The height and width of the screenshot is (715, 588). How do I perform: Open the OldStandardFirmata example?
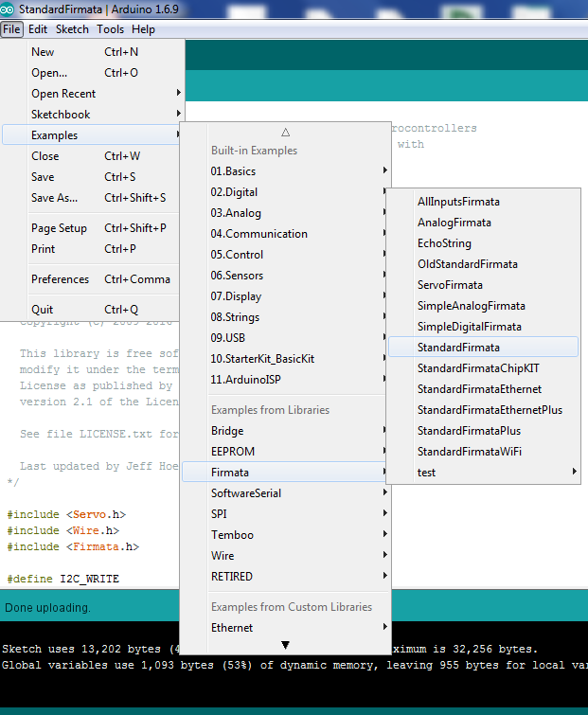483,264
